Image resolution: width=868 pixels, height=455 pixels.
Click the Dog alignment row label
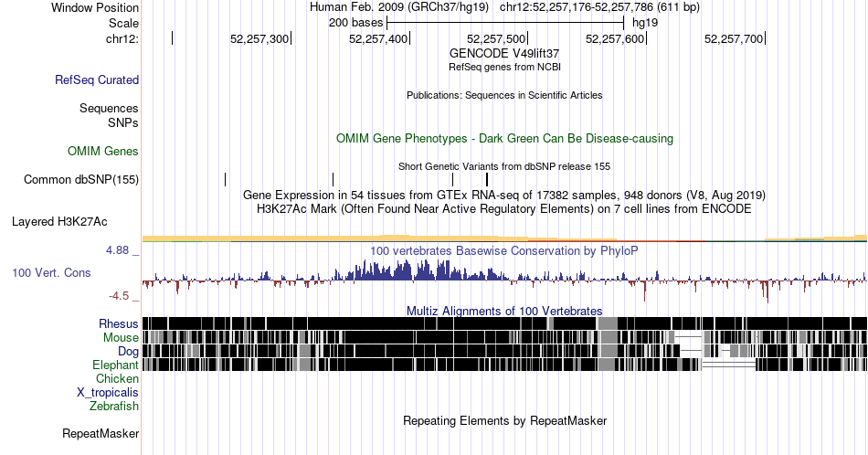tap(128, 351)
